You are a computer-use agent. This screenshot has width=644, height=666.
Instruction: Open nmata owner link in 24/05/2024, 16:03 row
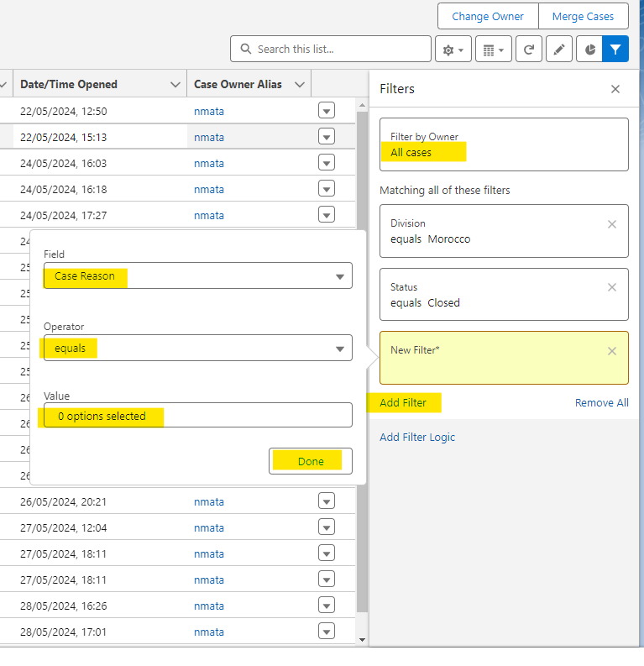tap(209, 164)
